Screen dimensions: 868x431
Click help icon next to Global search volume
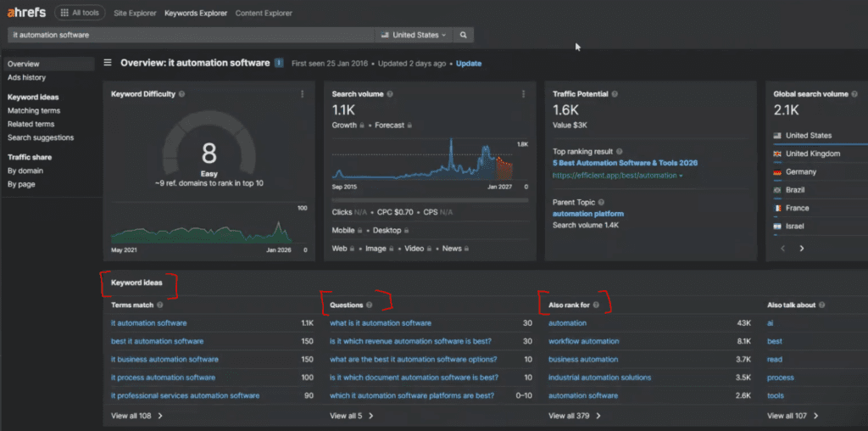tap(854, 94)
